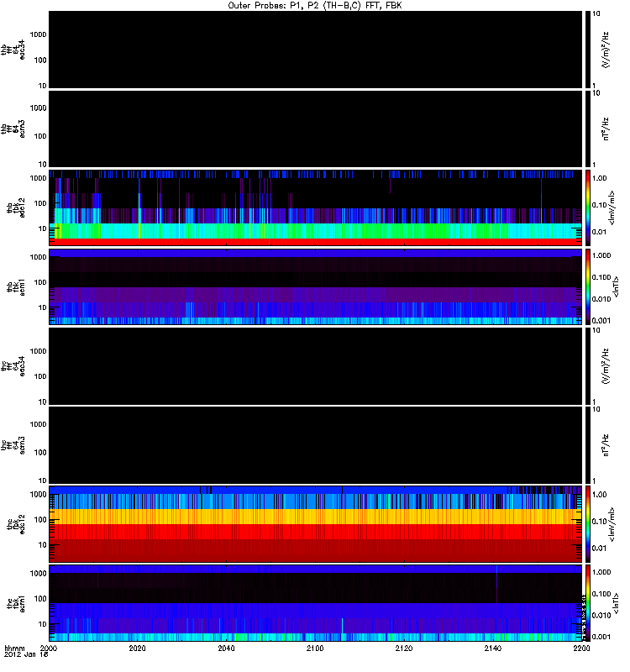Click the empty thb fff edc34 panel
The height and width of the screenshot is (672, 630).
coord(316,50)
